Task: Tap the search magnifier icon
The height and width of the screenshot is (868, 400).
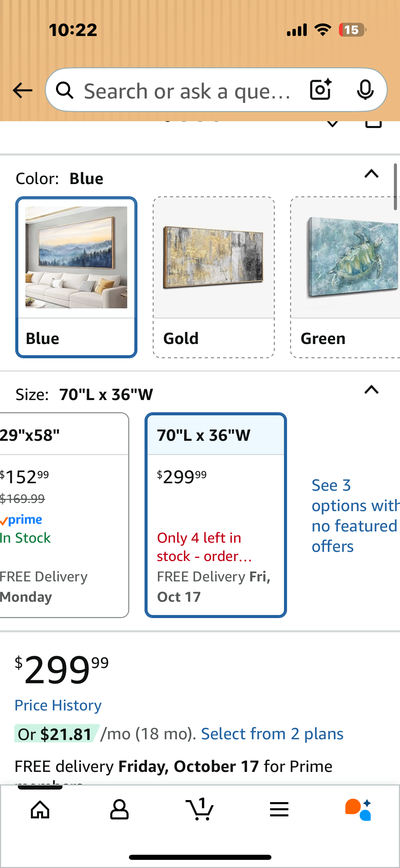Action: coord(64,91)
